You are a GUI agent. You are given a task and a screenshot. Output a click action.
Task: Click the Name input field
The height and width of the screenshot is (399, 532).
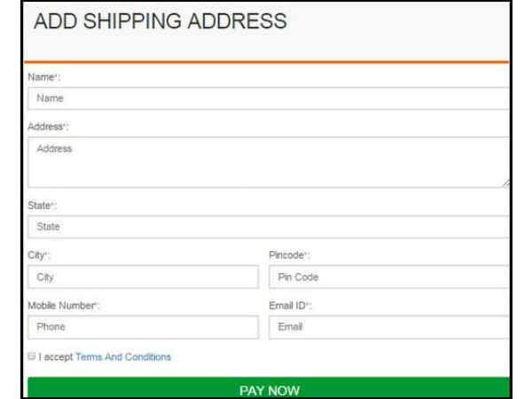tap(269, 98)
